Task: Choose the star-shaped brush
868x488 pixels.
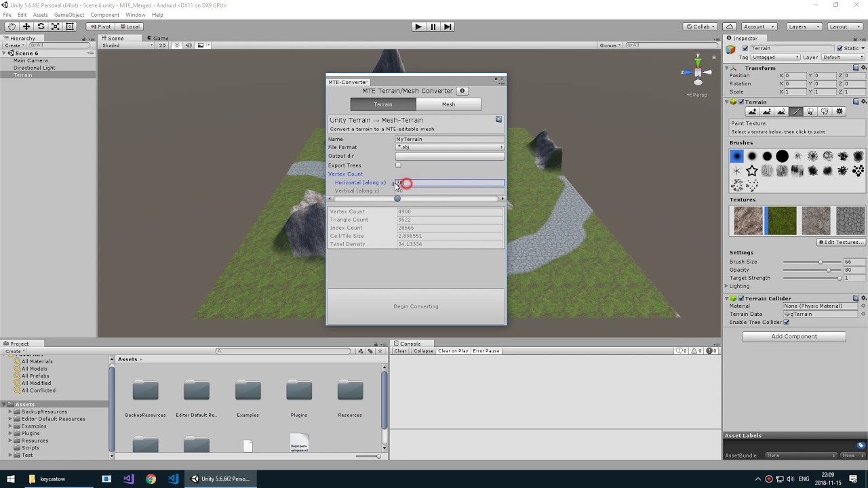Action: pyautogui.click(x=752, y=171)
